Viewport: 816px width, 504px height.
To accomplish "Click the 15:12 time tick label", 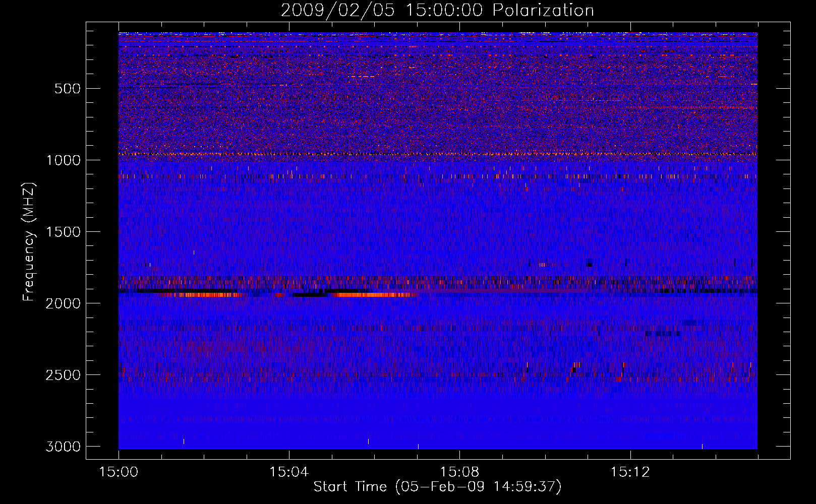I will (630, 472).
